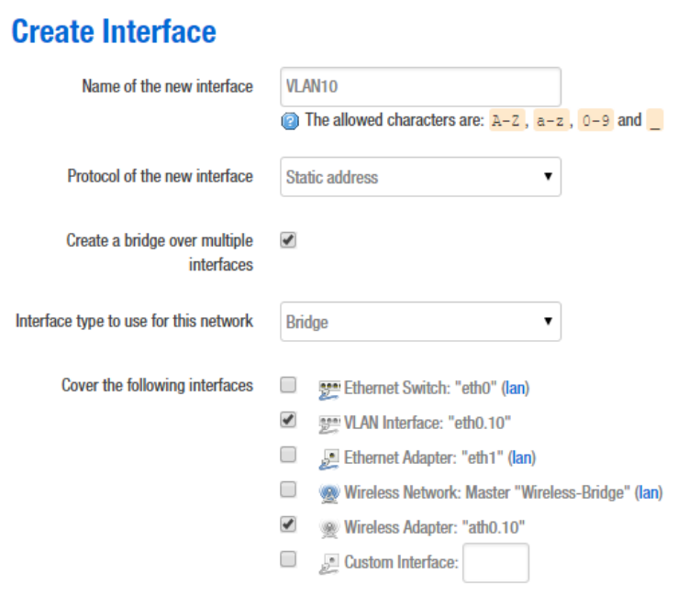Tick the Ethernet Adapter eth1 checkbox
Viewport: 700px width, 606px height.
pos(288,455)
